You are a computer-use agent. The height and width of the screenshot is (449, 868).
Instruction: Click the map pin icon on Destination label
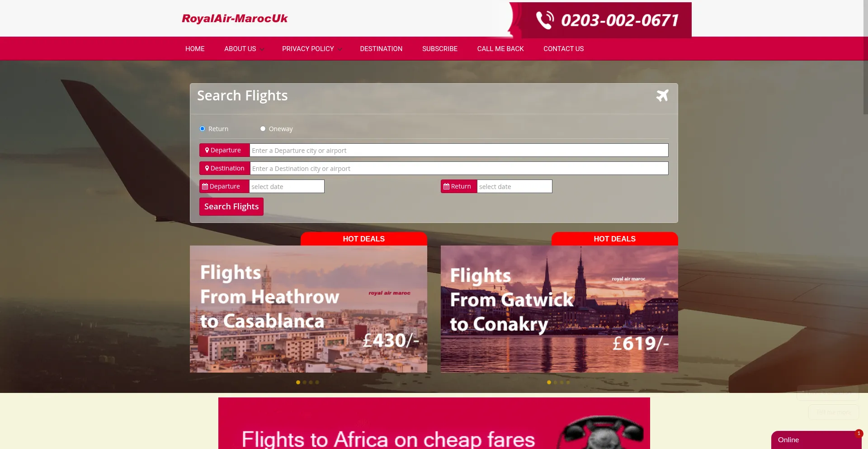(x=207, y=168)
